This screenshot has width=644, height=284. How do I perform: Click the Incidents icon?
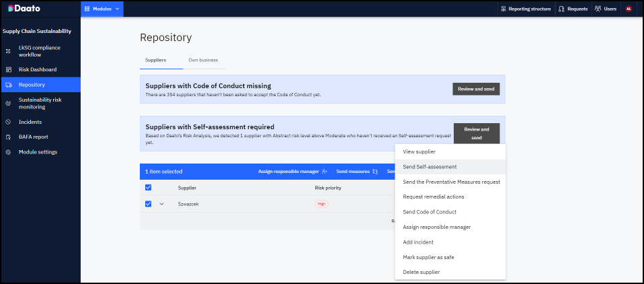(x=8, y=122)
